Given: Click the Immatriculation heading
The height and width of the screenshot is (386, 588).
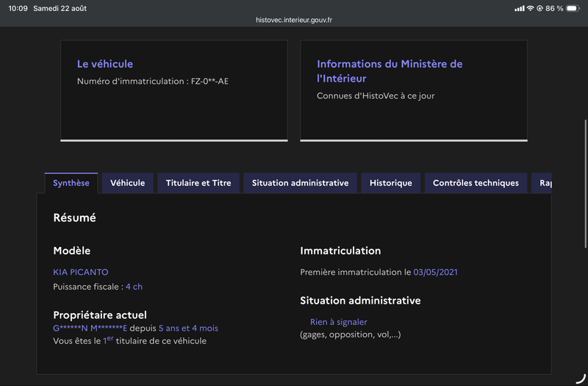Looking at the screenshot, I should pos(340,251).
